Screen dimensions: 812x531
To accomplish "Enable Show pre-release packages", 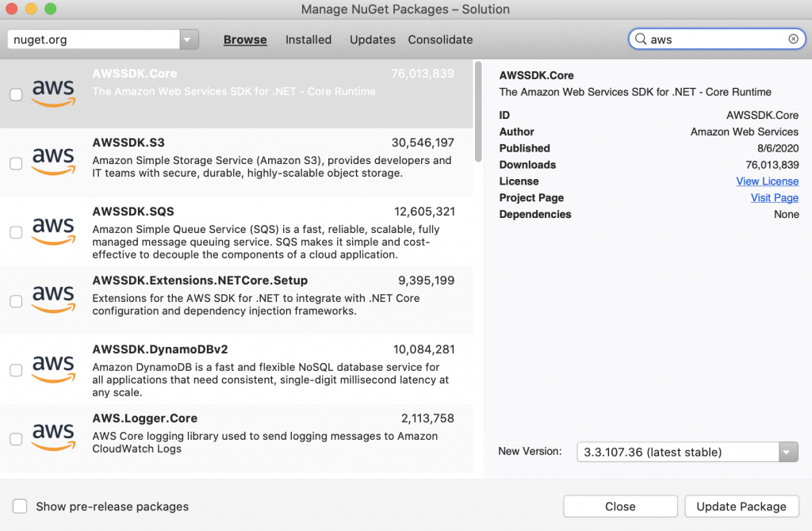I will coord(19,506).
